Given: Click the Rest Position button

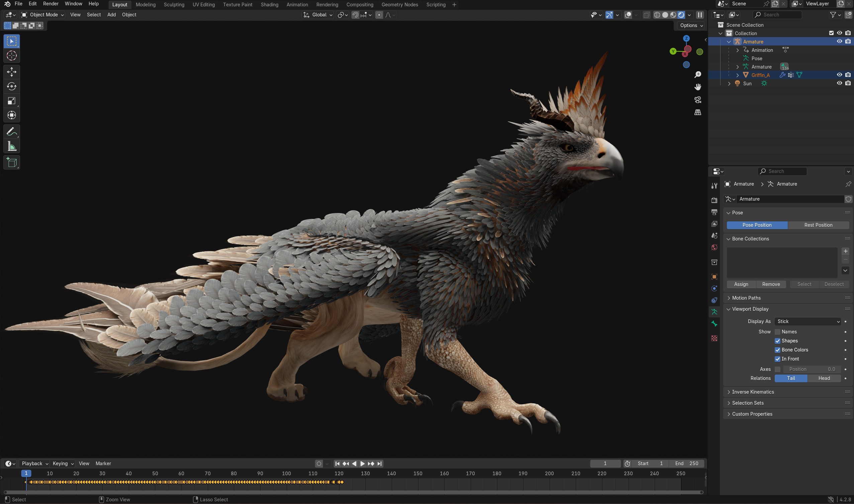Looking at the screenshot, I should pyautogui.click(x=818, y=225).
